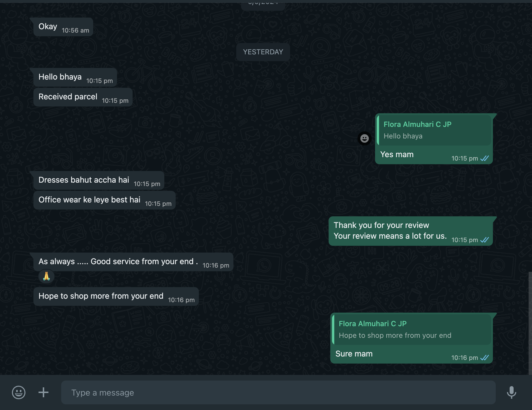Jump to quoted "Hello bhaya" reply preview
This screenshot has width=532, height=410.
click(x=434, y=130)
